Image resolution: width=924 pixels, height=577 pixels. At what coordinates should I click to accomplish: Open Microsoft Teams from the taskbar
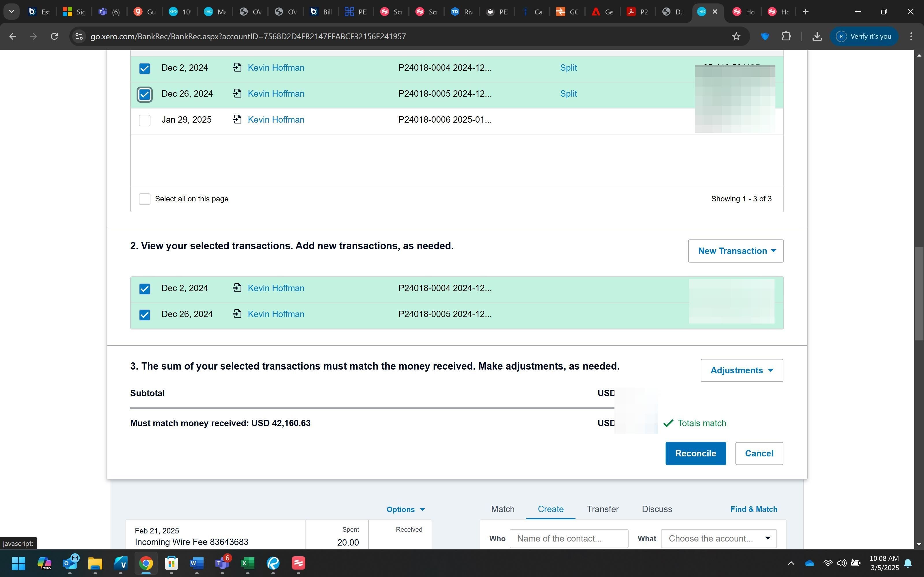point(222,563)
